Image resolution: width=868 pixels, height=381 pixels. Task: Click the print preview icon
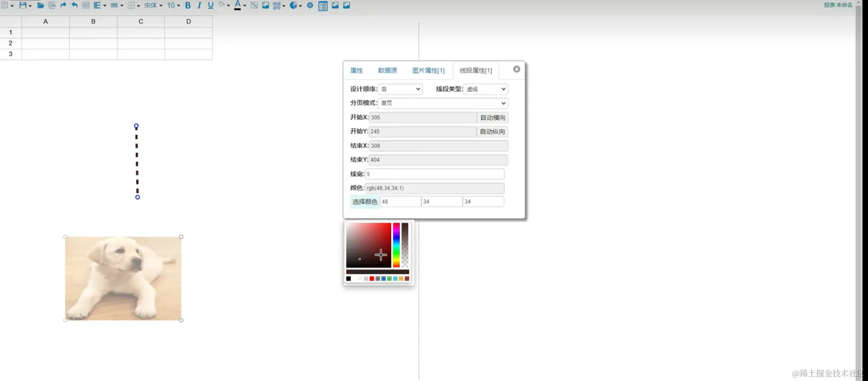[5, 5]
